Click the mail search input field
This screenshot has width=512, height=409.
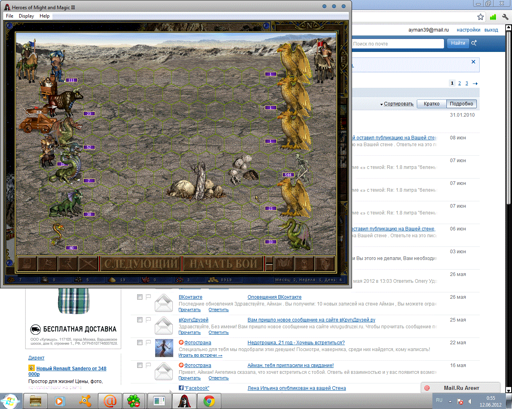tap(398, 44)
